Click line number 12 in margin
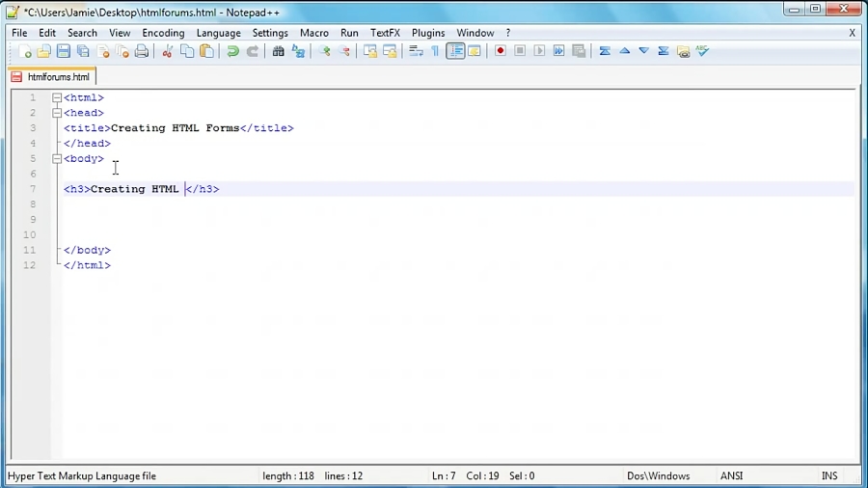 [x=29, y=265]
